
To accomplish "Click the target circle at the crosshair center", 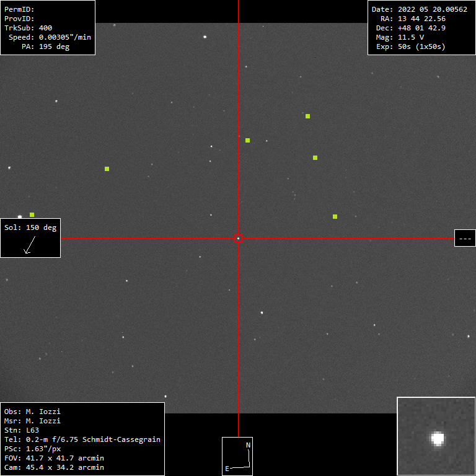I will [x=238, y=238].
